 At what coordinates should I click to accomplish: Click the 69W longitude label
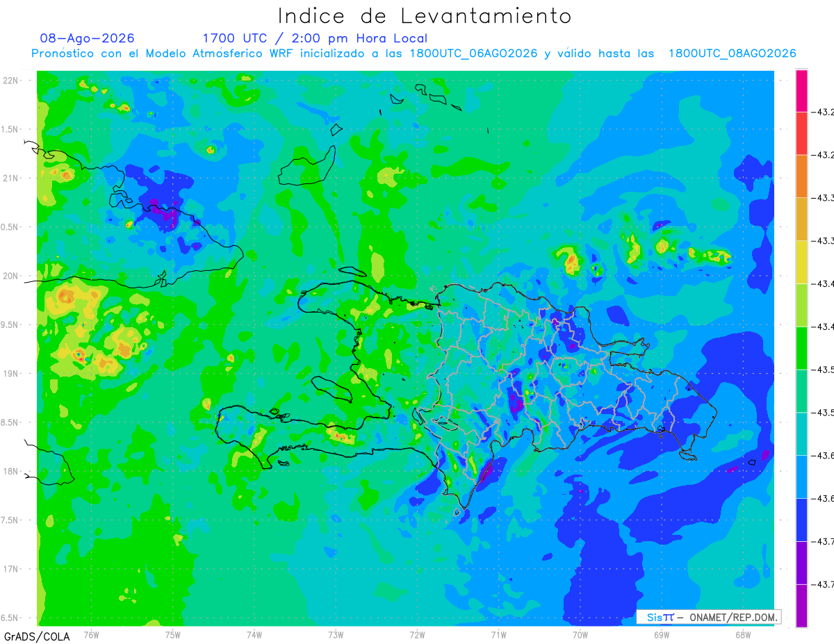click(662, 635)
